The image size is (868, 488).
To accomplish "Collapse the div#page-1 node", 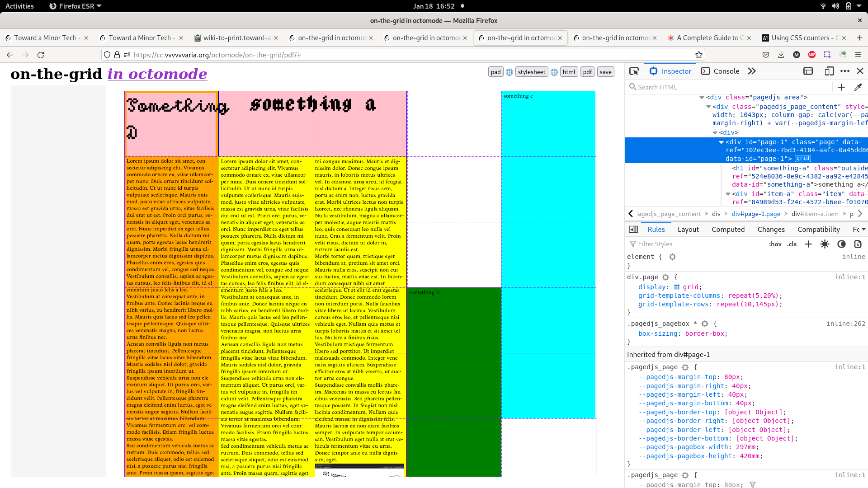I will (x=722, y=142).
